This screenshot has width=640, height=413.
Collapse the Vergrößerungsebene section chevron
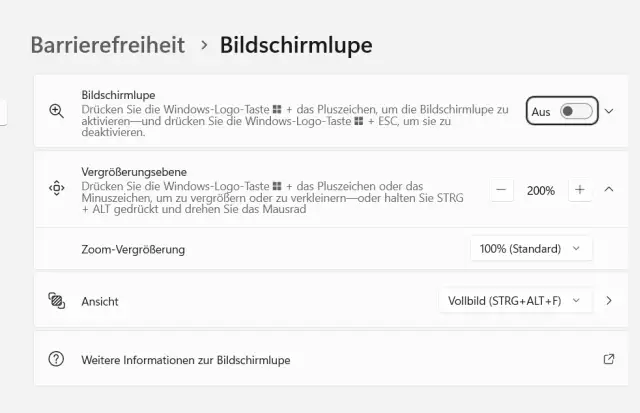[609, 190]
